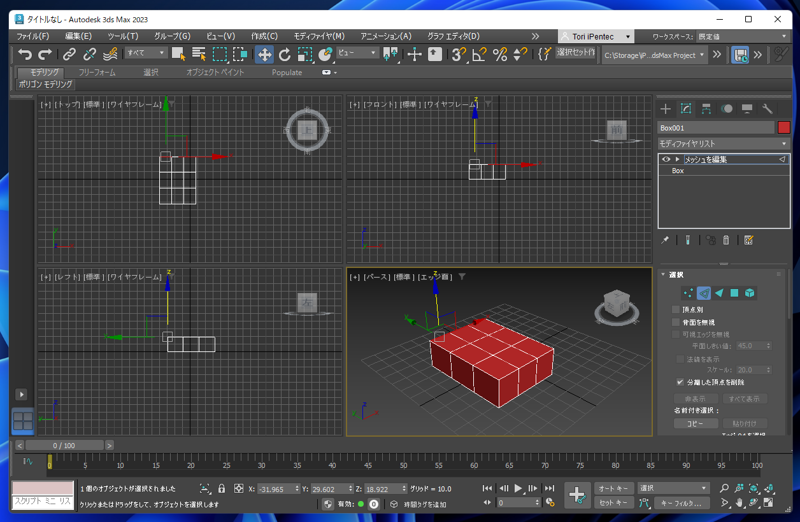The image size is (800, 522).
Task: Click the Undo arrow icon
Action: [24, 54]
